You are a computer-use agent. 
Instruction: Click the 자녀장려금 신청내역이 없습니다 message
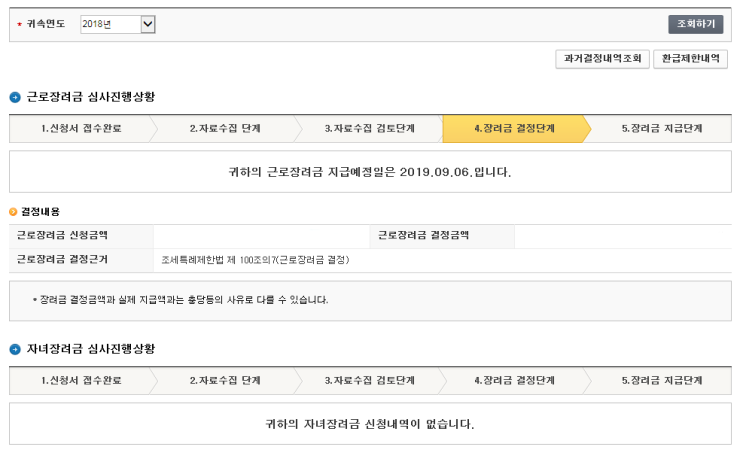(370, 424)
